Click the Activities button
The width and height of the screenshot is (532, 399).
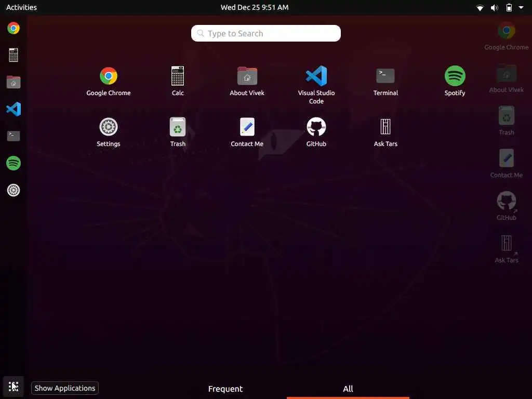tap(21, 7)
